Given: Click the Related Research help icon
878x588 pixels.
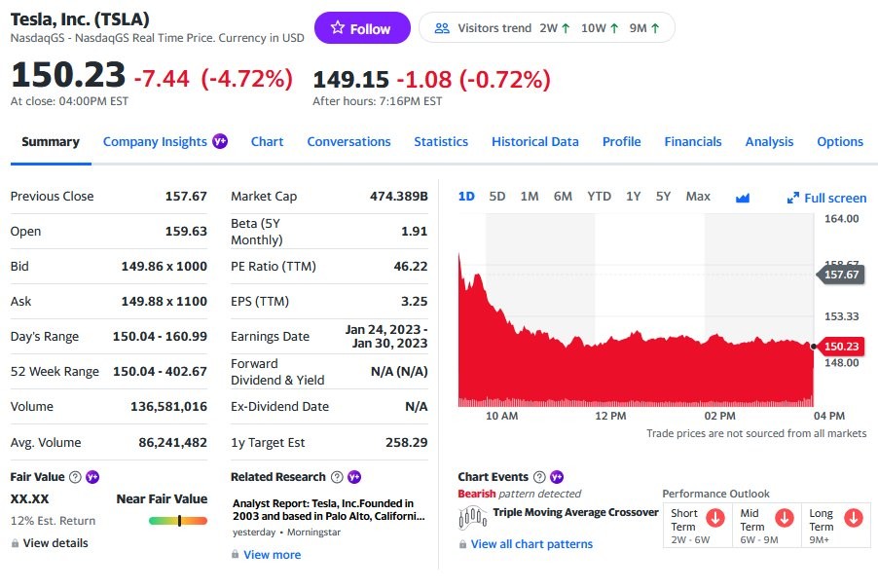Looking at the screenshot, I should point(337,477).
